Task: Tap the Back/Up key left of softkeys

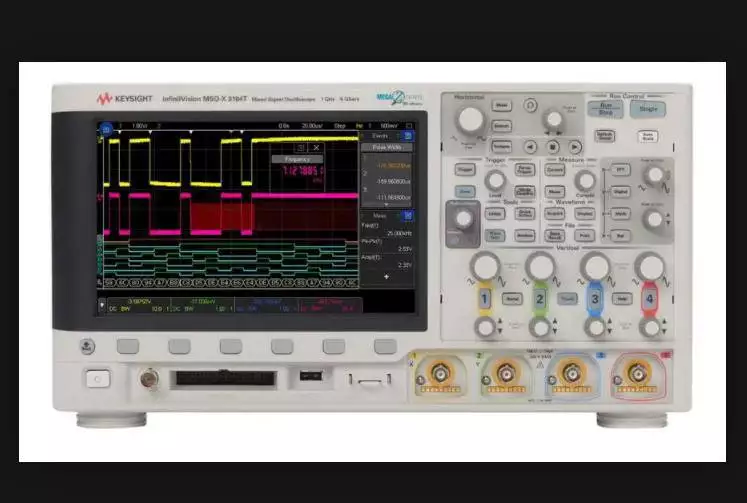Action: [87, 346]
